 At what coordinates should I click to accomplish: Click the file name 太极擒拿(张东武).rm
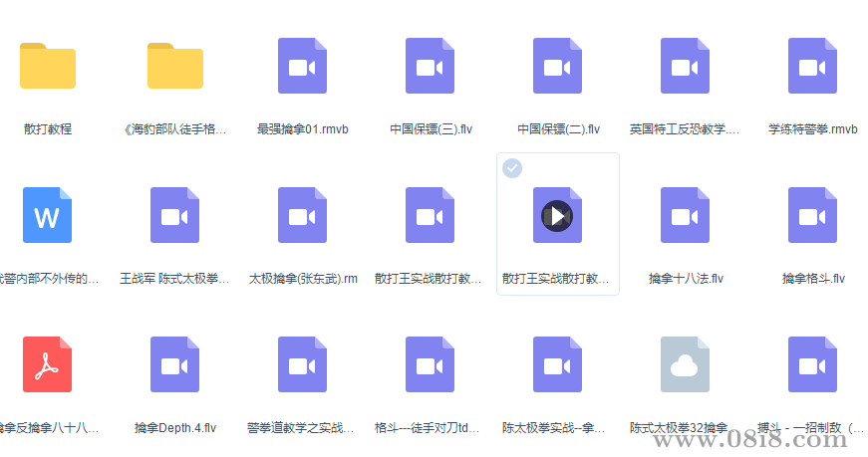coord(303,279)
